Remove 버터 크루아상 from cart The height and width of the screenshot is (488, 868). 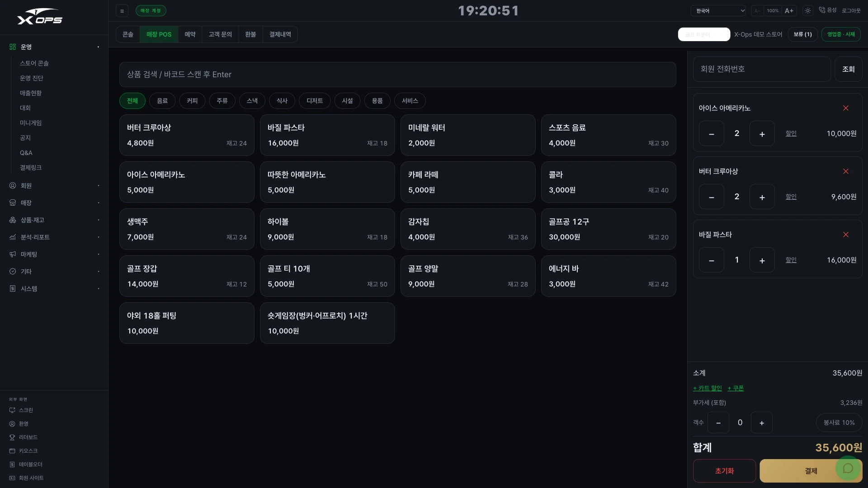pos(846,171)
